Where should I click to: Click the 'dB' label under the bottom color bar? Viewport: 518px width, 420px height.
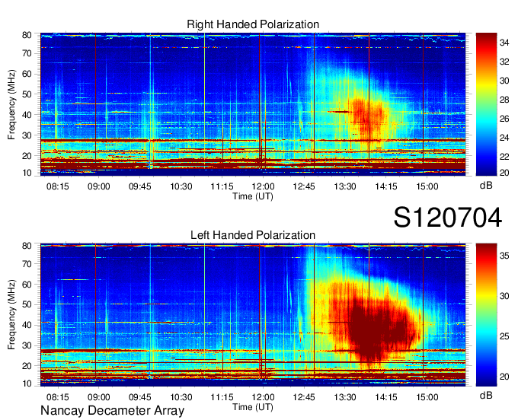point(486,395)
